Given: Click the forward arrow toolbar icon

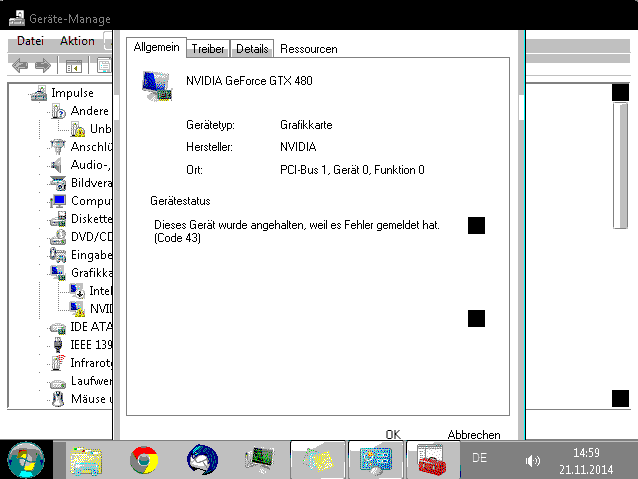Looking at the screenshot, I should pyautogui.click(x=43, y=66).
